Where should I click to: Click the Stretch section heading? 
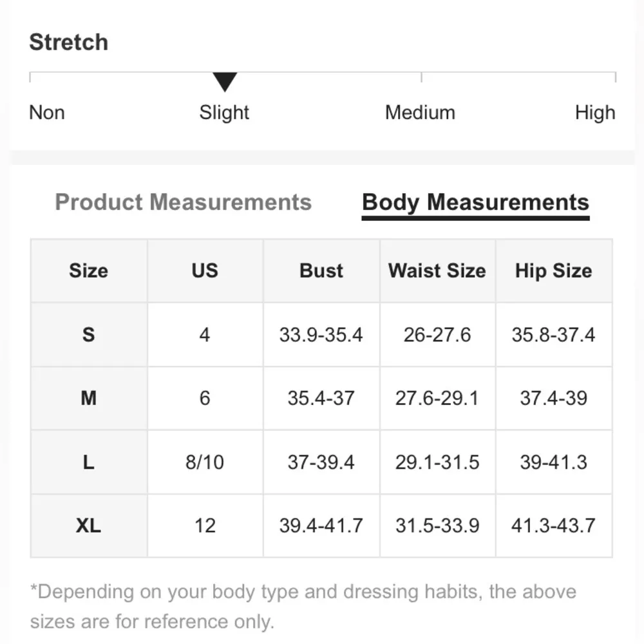point(69,43)
